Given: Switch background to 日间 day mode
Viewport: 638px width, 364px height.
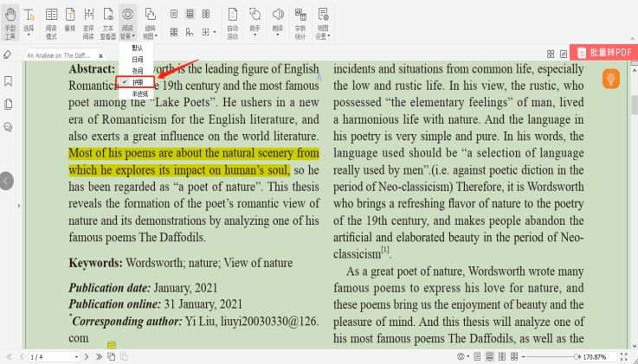Looking at the screenshot, I should tap(138, 59).
